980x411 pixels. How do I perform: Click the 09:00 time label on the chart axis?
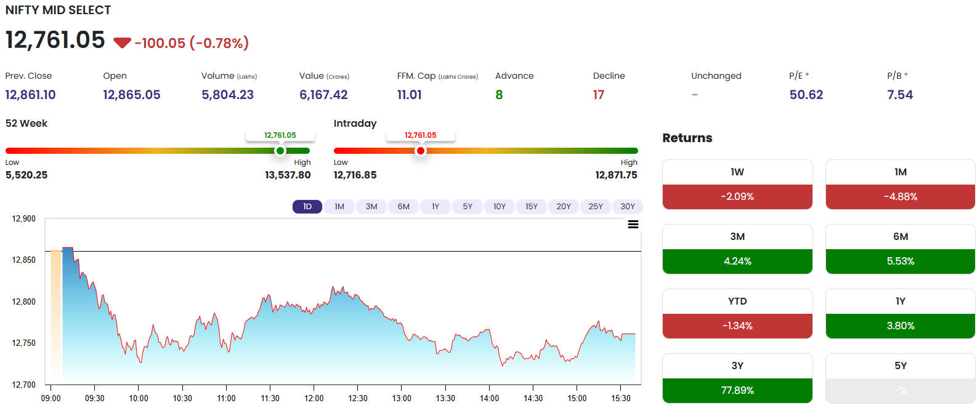[x=51, y=398]
